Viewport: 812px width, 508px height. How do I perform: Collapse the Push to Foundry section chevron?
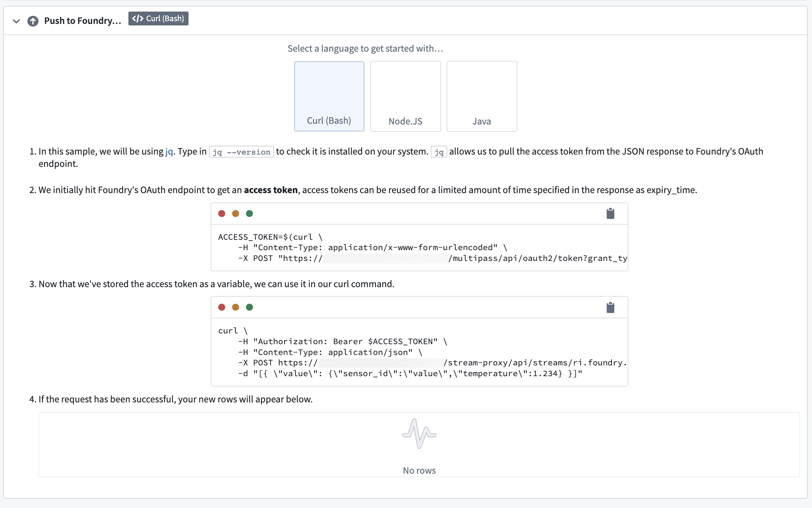tap(16, 21)
